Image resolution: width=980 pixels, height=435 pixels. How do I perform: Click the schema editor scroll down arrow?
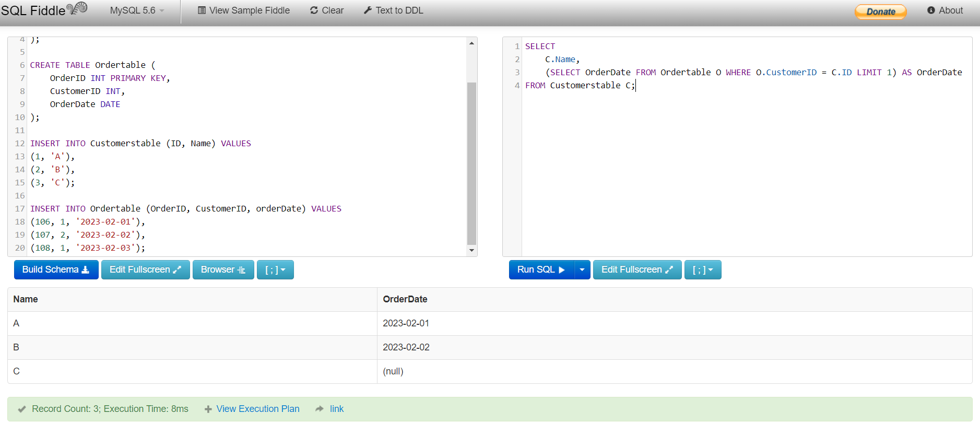[x=471, y=251]
